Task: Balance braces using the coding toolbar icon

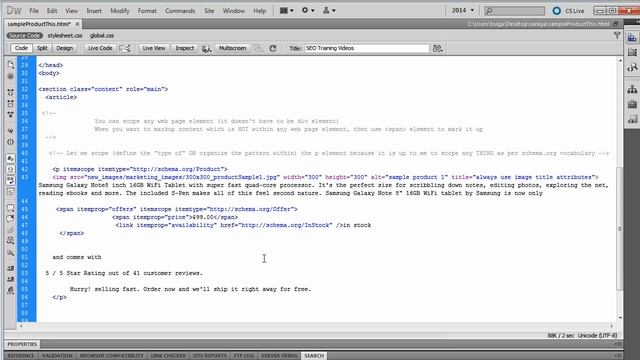Action: [11, 142]
